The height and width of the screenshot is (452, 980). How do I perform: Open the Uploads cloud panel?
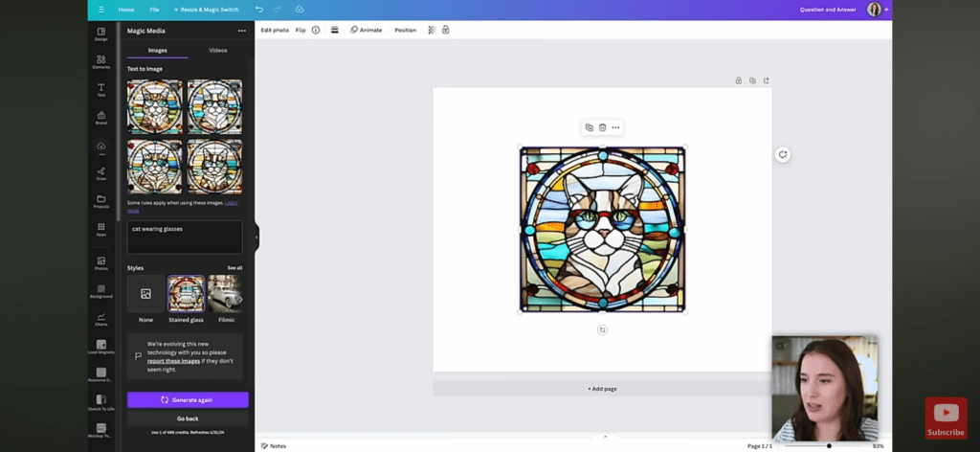(101, 147)
